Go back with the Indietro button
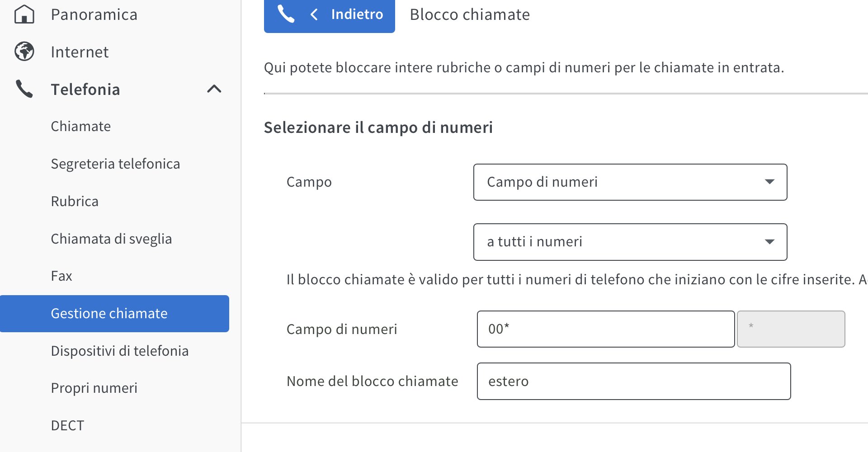Image resolution: width=868 pixels, height=452 pixels. point(347,14)
